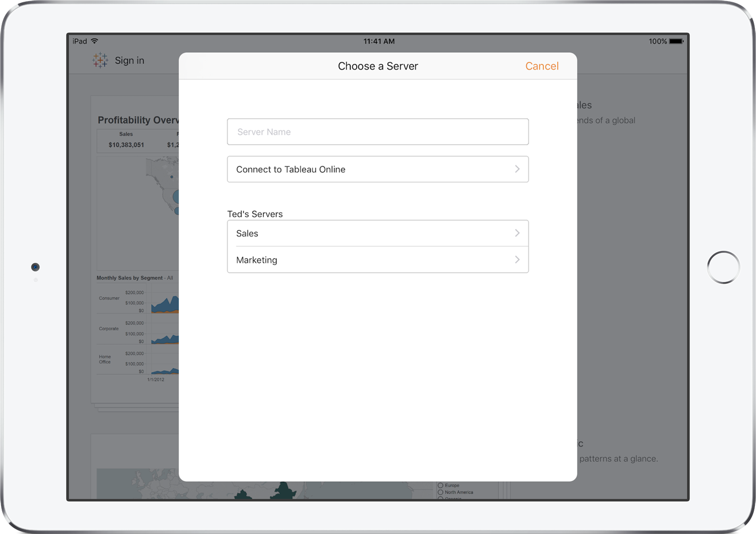Image resolution: width=756 pixels, height=534 pixels.
Task: Tap the Wi-Fi status icon
Action: [x=94, y=41]
